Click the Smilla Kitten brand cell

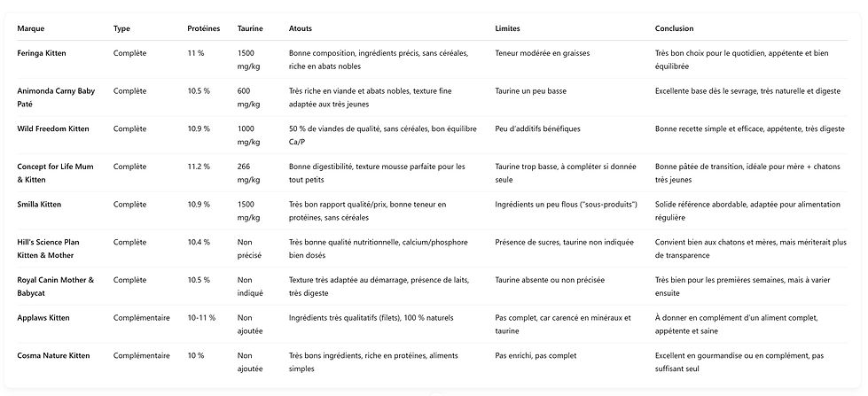point(39,205)
